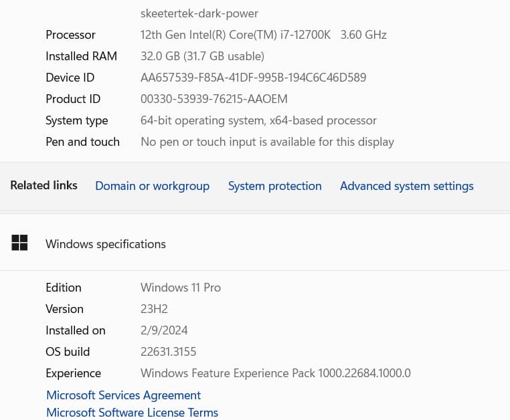Viewport: 510px width, 420px height.
Task: Select the 32.0 GB installed RAM value
Action: (202, 56)
